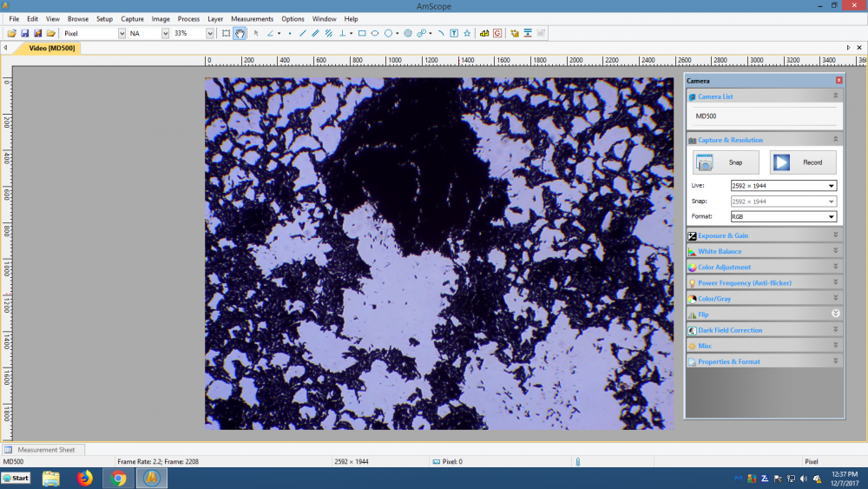Click the Record button
This screenshot has height=489, width=868.
(x=803, y=162)
